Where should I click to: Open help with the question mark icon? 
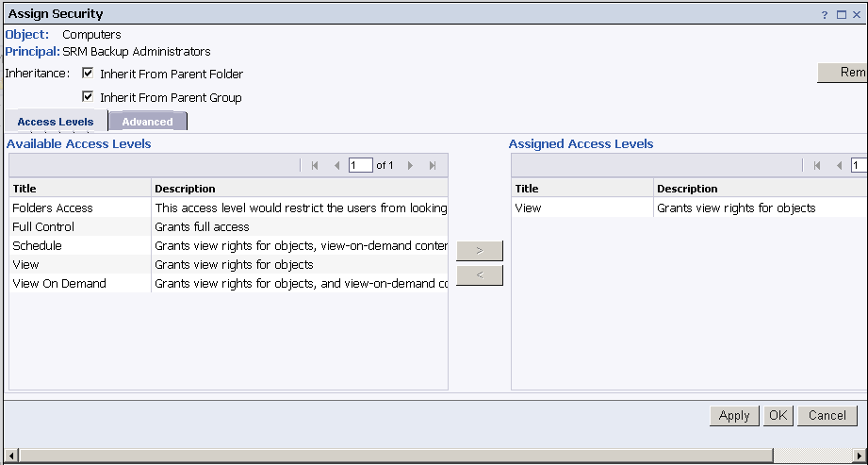click(x=825, y=15)
